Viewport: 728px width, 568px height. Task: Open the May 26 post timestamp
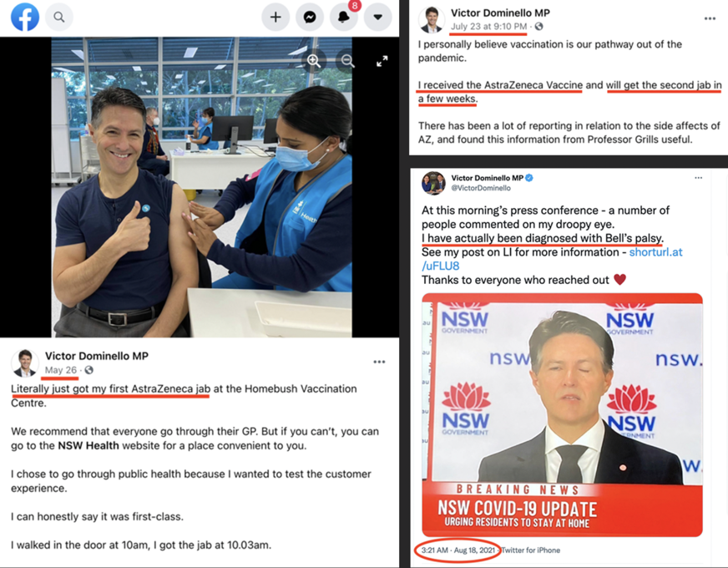(61, 370)
